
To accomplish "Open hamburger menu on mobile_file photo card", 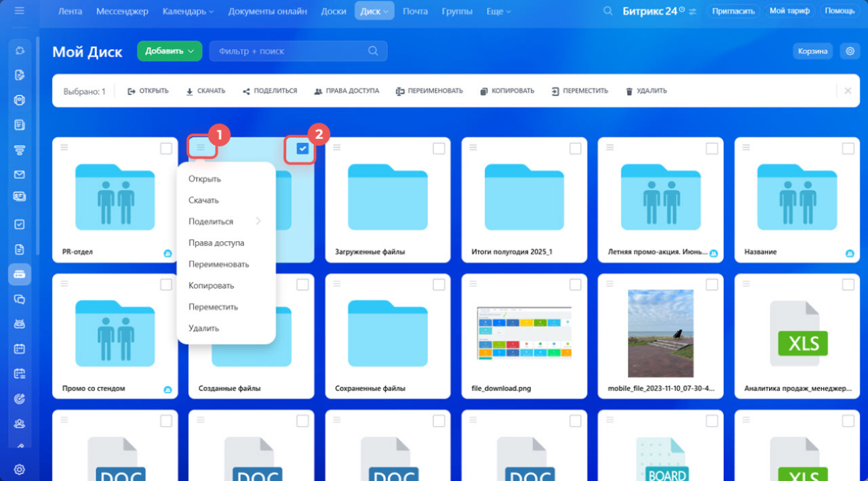I will tap(610, 283).
